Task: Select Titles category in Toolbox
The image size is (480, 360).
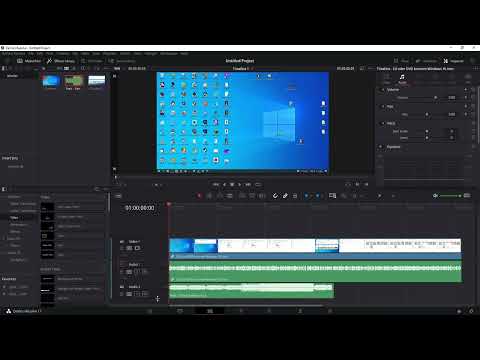Action: pos(14,218)
